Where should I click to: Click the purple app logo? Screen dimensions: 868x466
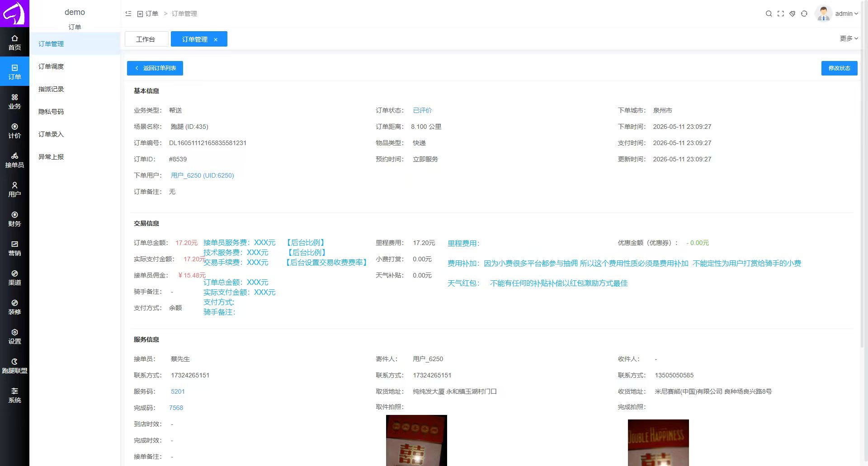(14, 14)
